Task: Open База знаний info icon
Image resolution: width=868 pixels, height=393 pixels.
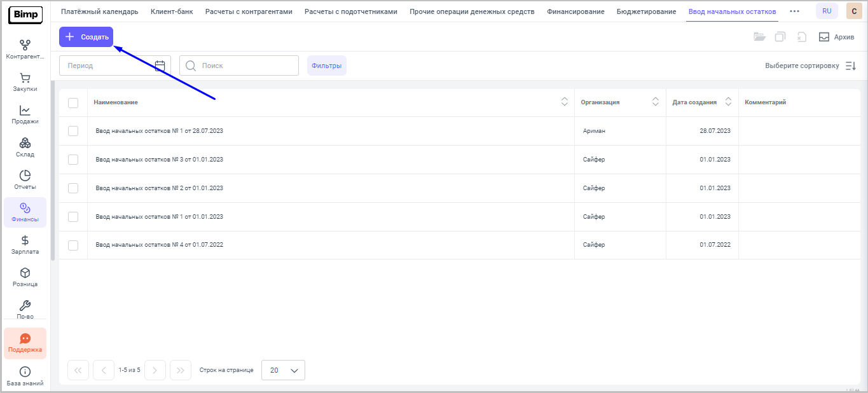Action: [x=25, y=372]
